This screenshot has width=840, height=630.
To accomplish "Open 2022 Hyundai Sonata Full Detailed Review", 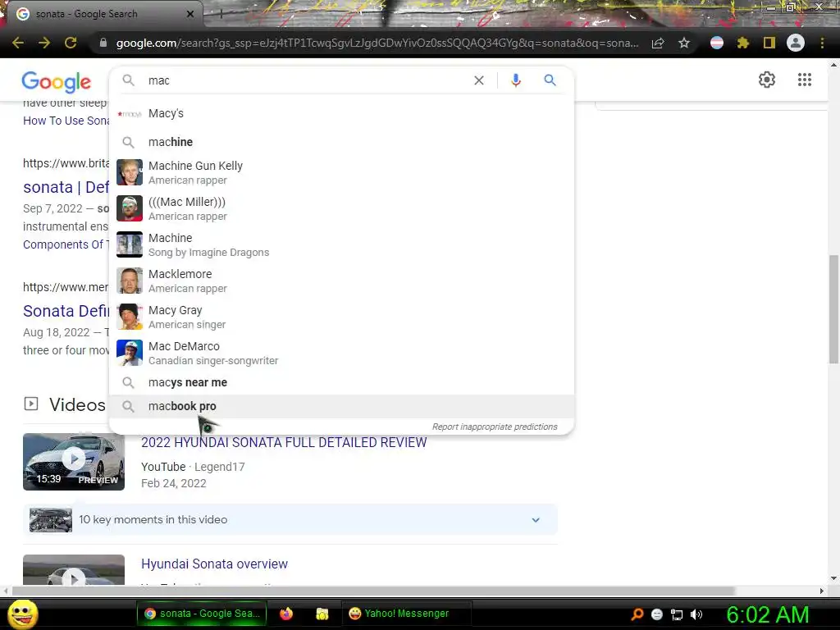I will click(284, 442).
